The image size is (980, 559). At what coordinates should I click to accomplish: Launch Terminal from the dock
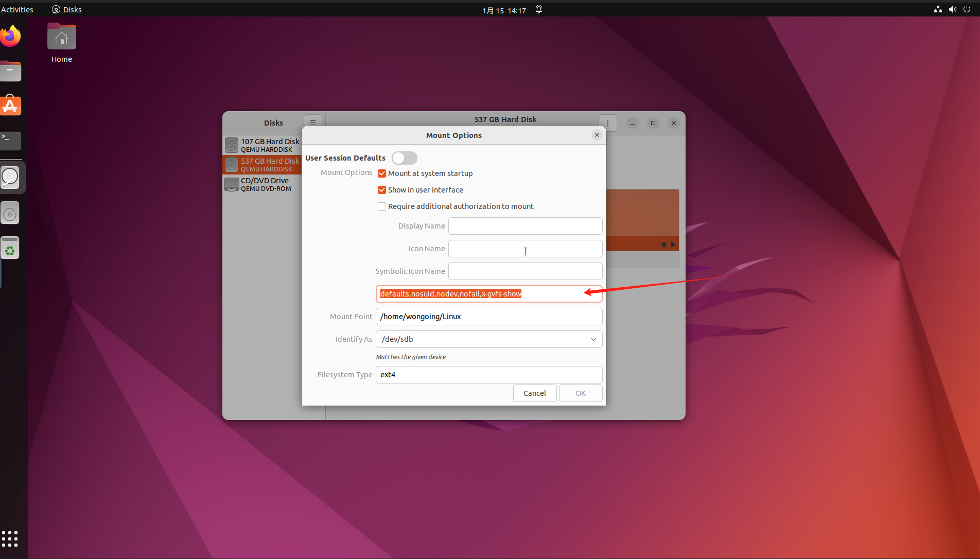[x=10, y=140]
